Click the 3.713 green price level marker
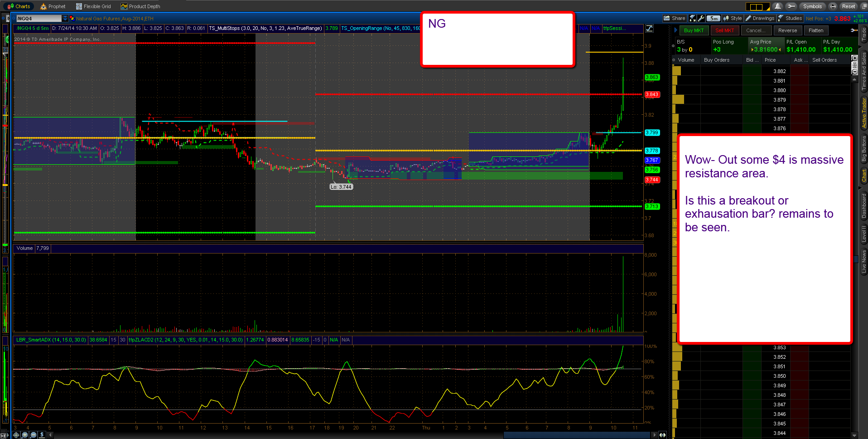The width and height of the screenshot is (868, 439). [652, 206]
